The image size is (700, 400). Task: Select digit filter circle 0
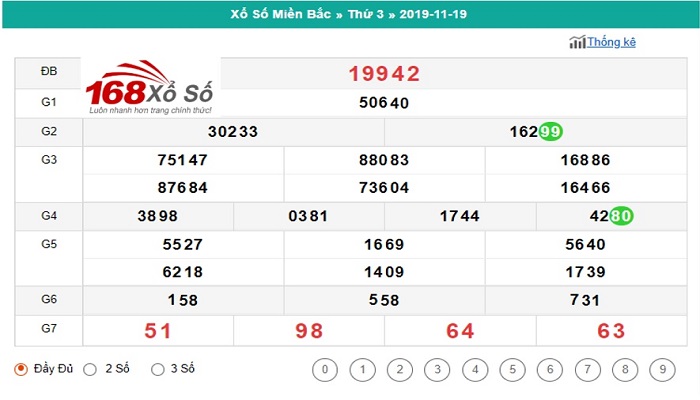tap(323, 370)
